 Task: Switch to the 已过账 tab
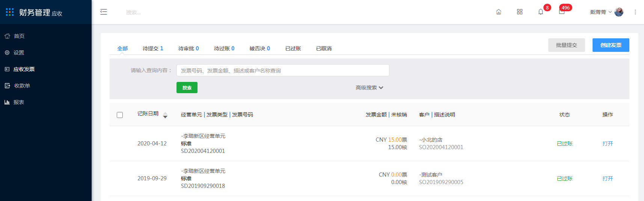[x=293, y=48]
